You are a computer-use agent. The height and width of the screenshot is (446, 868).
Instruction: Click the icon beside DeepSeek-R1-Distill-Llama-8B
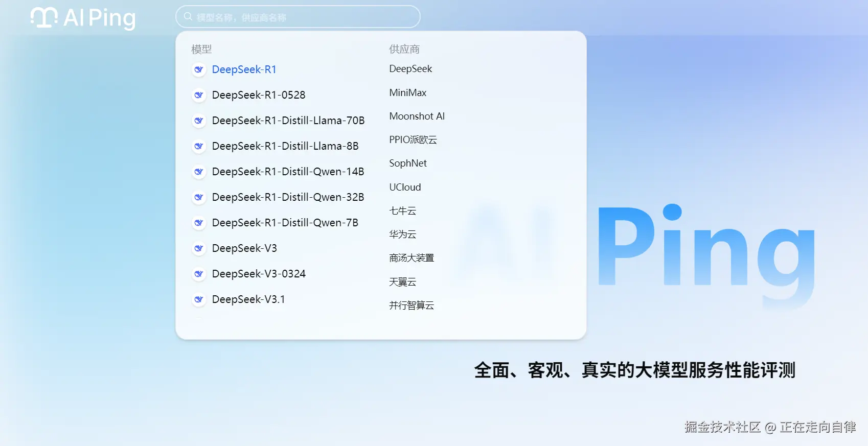point(199,146)
